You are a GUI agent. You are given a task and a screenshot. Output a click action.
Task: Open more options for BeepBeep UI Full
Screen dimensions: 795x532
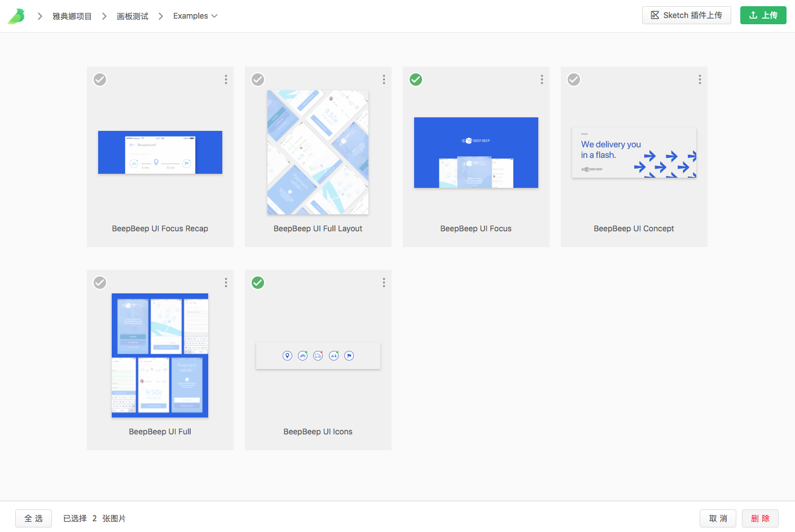point(226,283)
